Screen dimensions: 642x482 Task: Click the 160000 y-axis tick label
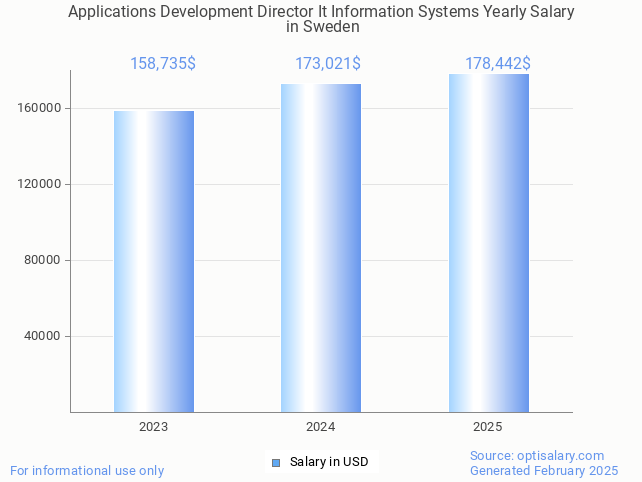point(39,108)
